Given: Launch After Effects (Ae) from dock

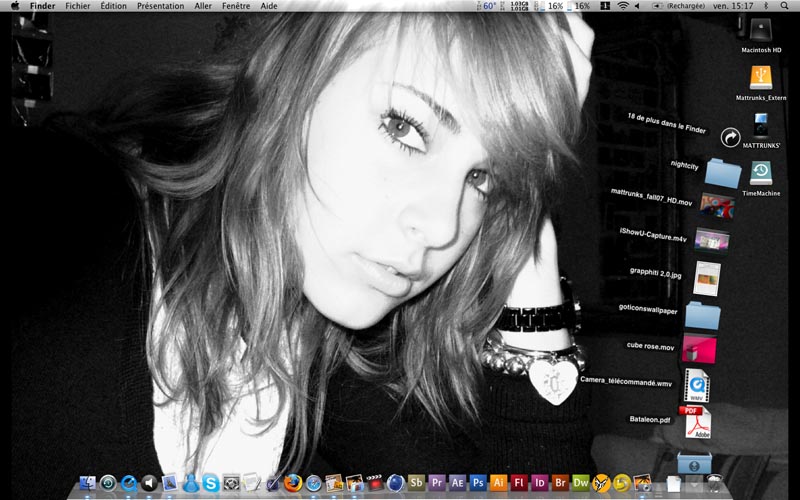Looking at the screenshot, I should (x=457, y=482).
